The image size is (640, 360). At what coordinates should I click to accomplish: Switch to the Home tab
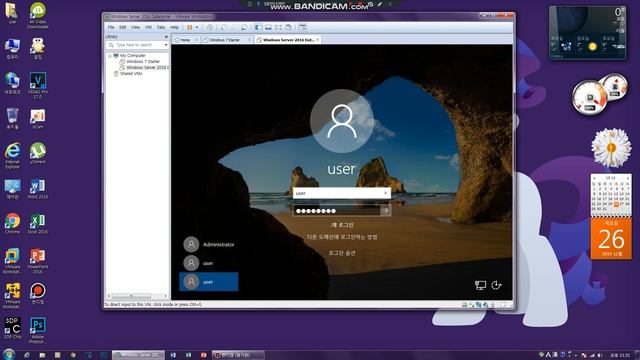pos(186,40)
